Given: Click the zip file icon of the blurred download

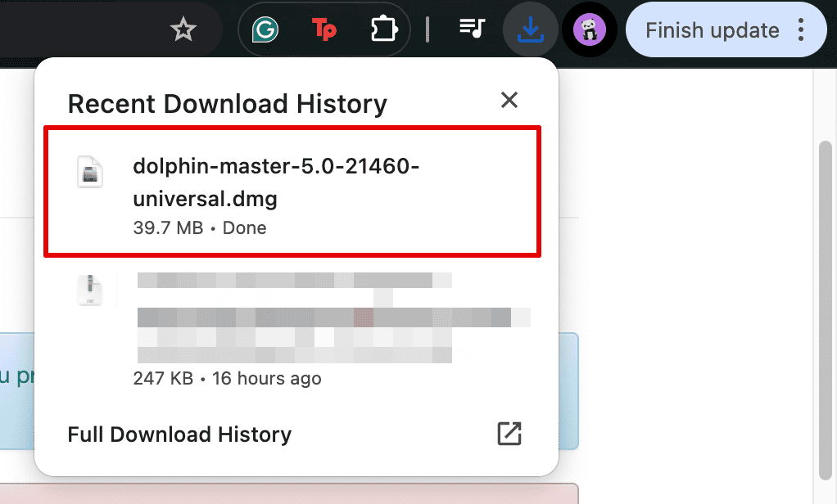Looking at the screenshot, I should pos(90,290).
